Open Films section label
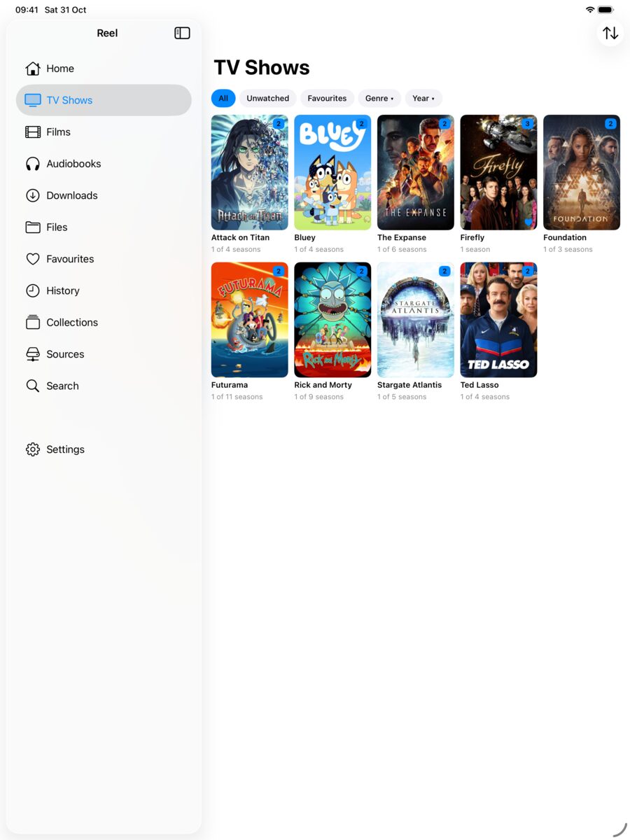Viewport: 630px width, 840px height. point(59,132)
